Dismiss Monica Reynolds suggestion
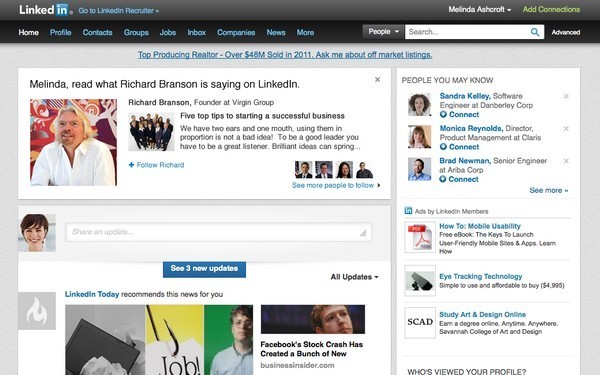The height and width of the screenshot is (375, 600). 566,129
